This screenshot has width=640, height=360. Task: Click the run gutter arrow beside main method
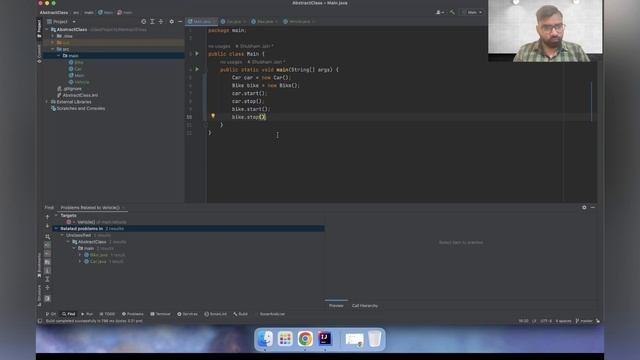197,69
